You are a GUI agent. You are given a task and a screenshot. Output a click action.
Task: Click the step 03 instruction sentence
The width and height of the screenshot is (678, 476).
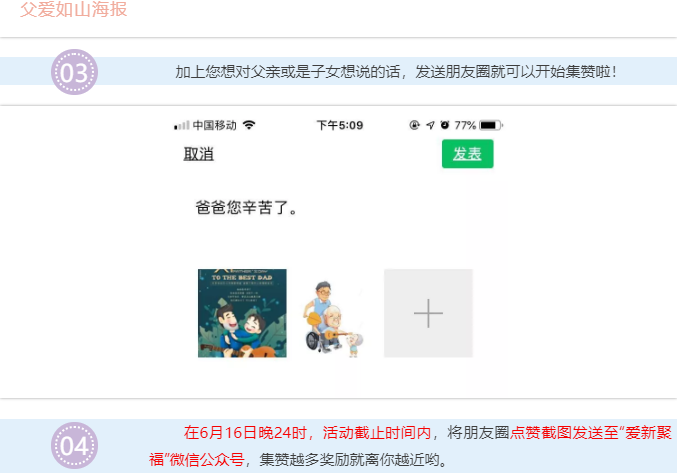point(396,72)
